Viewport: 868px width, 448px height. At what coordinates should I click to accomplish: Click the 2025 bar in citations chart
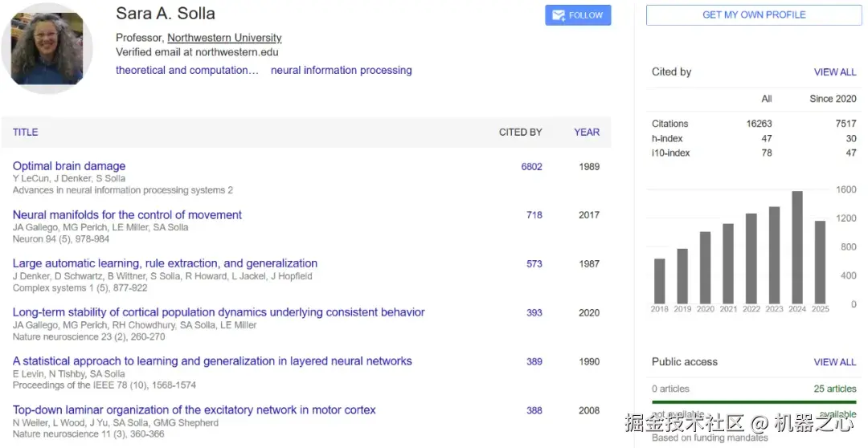tap(821, 263)
